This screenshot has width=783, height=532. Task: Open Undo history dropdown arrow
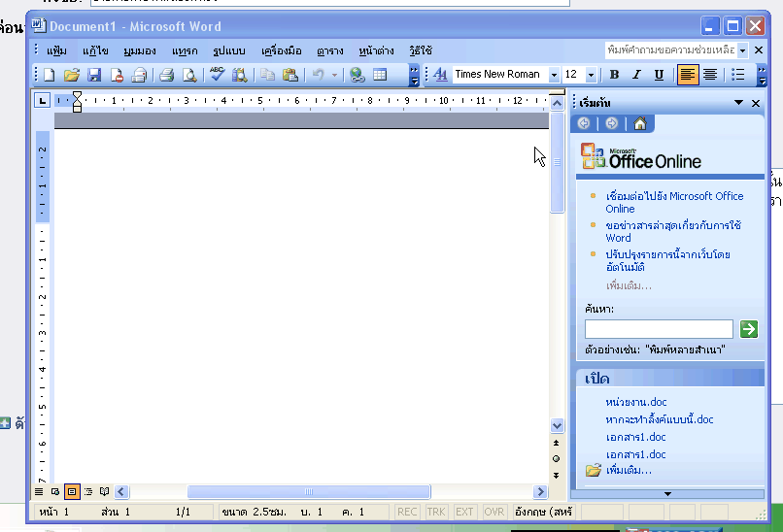pos(334,75)
